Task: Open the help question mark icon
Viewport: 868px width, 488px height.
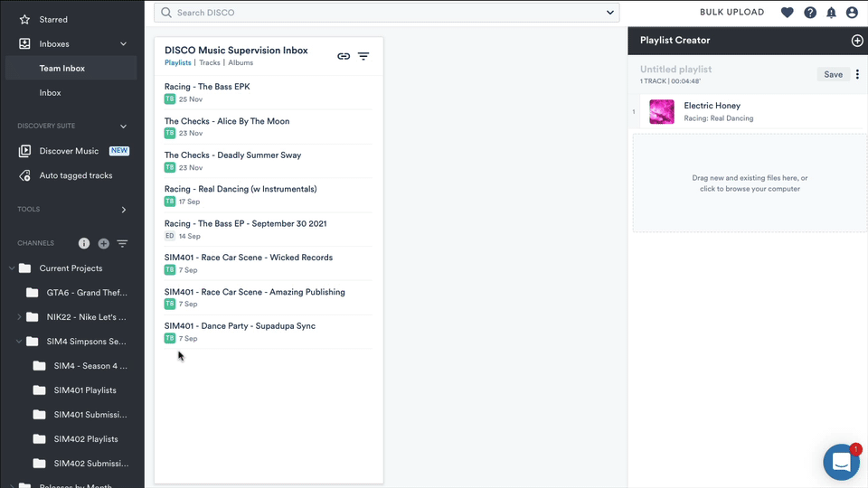Action: (x=810, y=12)
